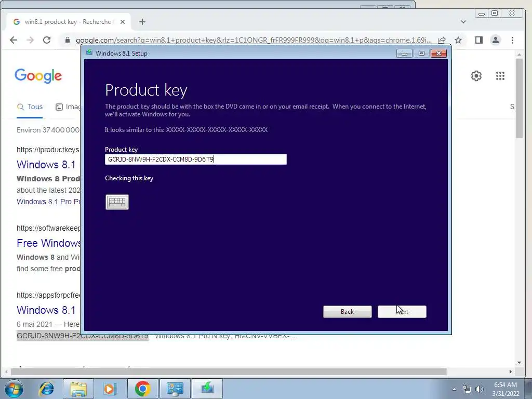
Task: Share this page via address bar icon
Action: pyautogui.click(x=442, y=40)
